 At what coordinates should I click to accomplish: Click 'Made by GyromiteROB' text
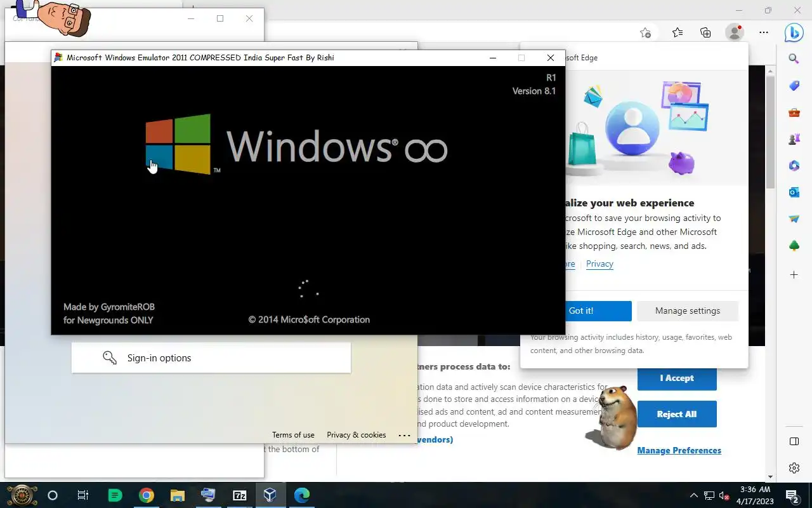(x=109, y=307)
